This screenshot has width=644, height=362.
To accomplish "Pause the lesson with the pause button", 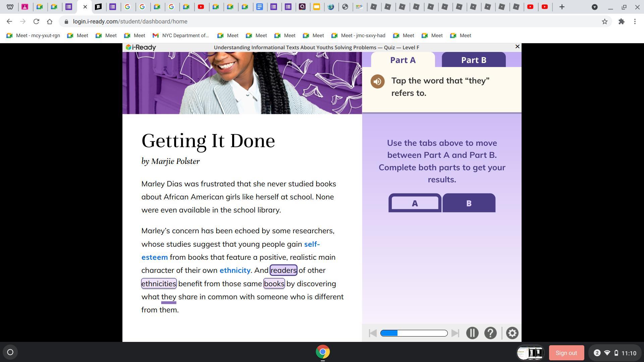I will (472, 333).
